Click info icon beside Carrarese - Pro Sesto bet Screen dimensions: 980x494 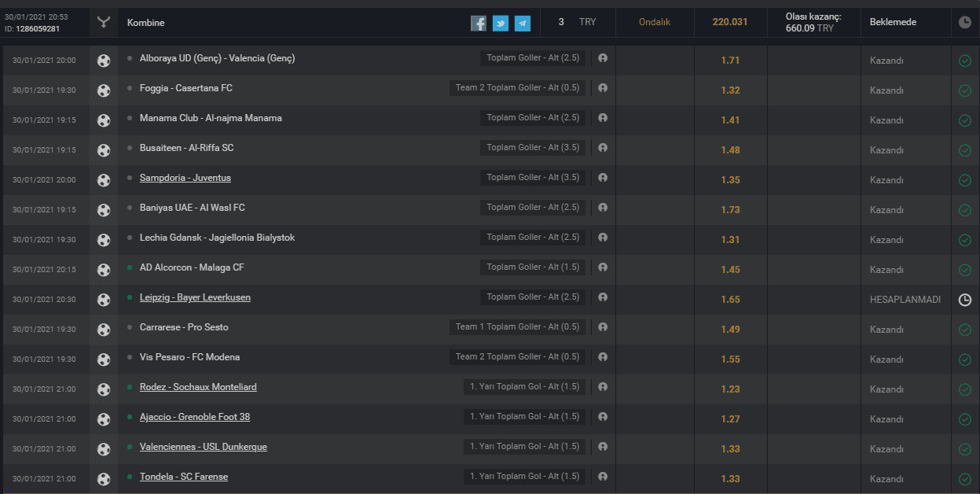(x=603, y=327)
